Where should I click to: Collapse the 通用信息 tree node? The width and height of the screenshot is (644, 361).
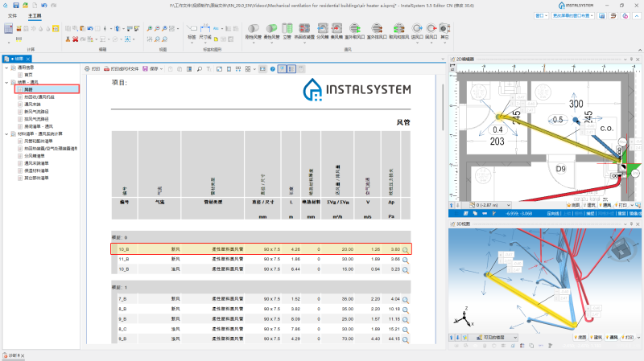[6, 68]
